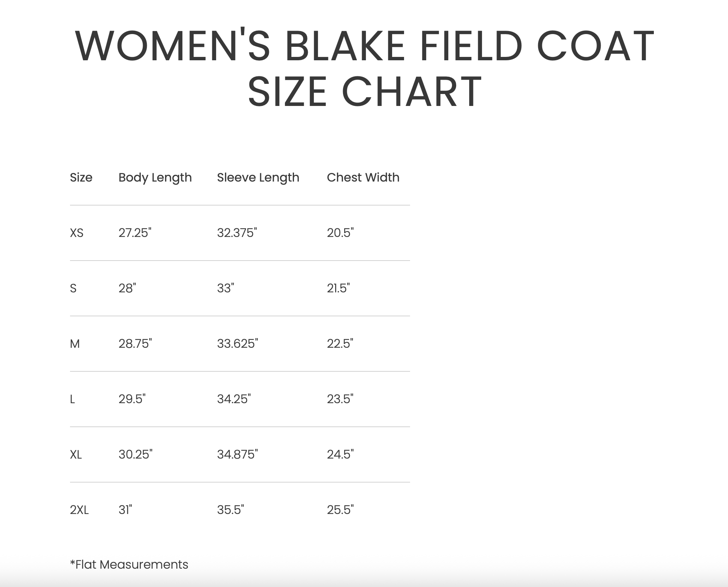Select the XS size row label
This screenshot has width=728, height=587.
tap(77, 233)
